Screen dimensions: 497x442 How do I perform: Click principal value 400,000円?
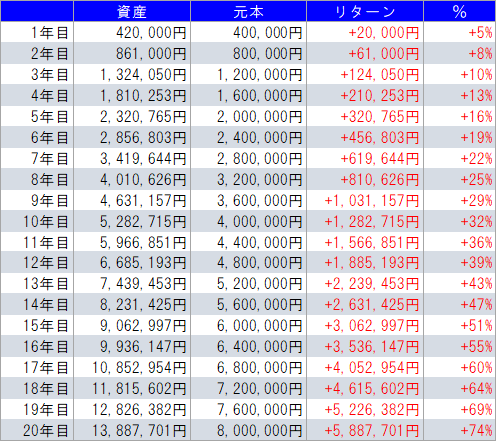click(x=268, y=33)
